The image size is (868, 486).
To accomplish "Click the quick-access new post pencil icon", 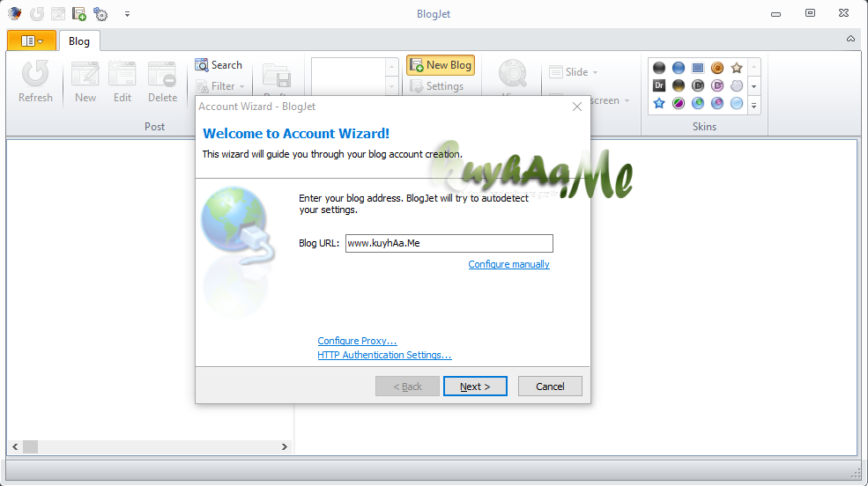I will [x=58, y=14].
